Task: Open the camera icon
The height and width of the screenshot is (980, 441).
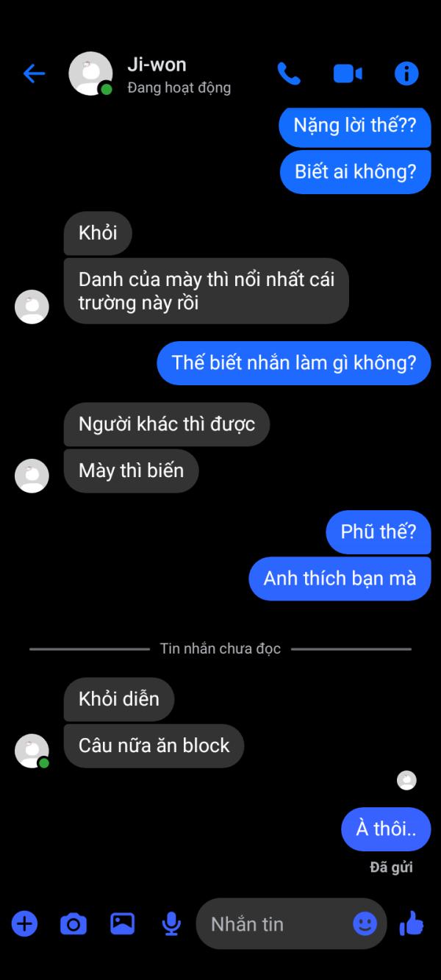Action: [x=73, y=923]
